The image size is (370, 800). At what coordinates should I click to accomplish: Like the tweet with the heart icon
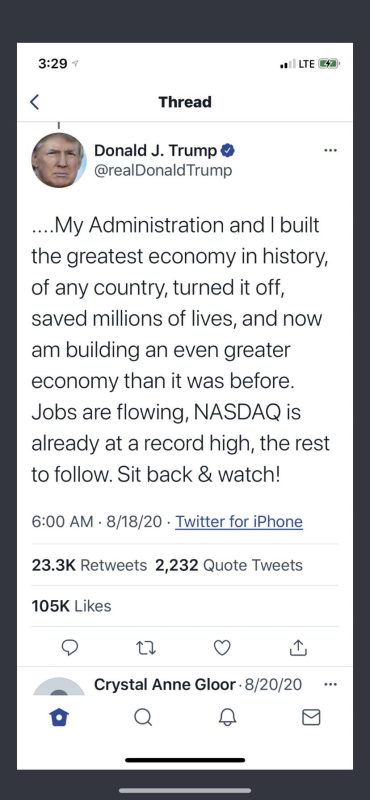221,647
